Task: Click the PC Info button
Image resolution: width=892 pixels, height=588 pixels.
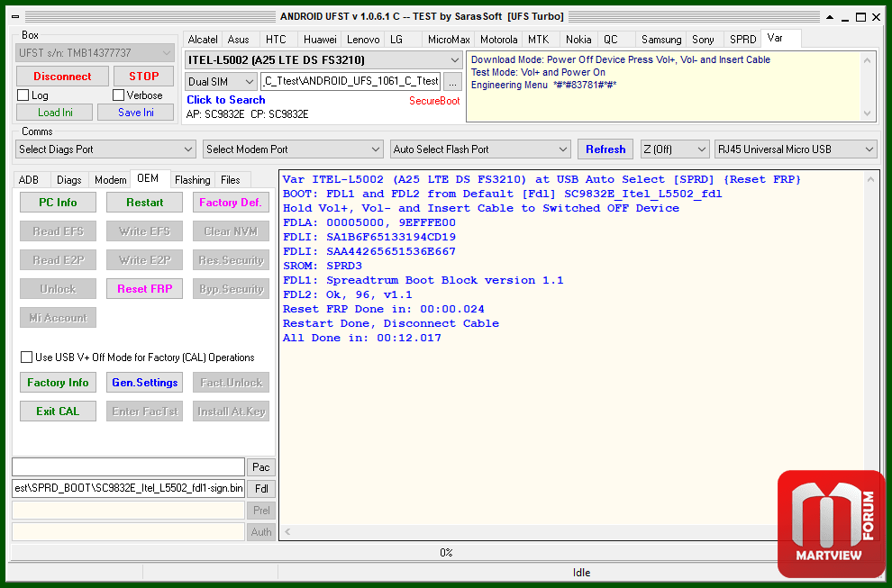Action: click(x=58, y=203)
